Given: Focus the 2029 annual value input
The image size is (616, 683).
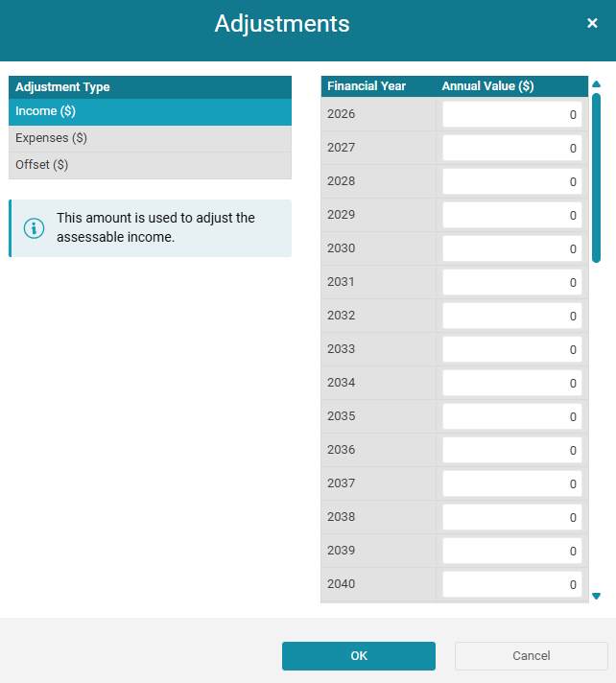Looking at the screenshot, I should click(x=511, y=216).
